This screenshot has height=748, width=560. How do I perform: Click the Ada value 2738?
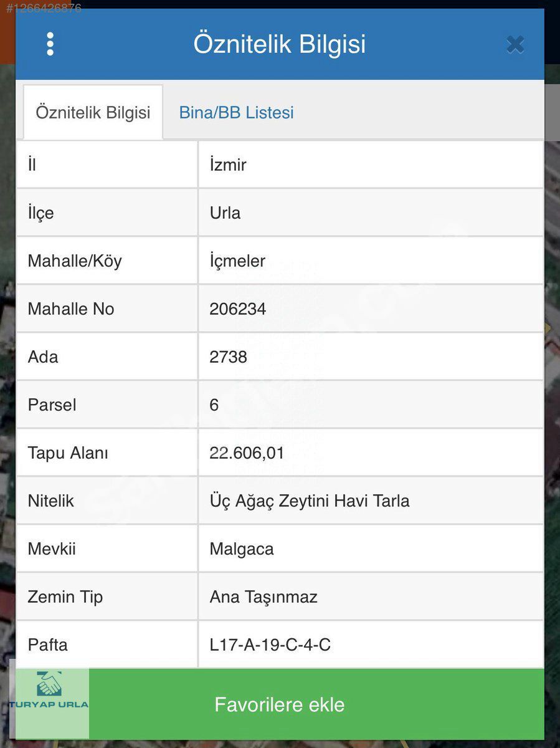[x=228, y=357]
